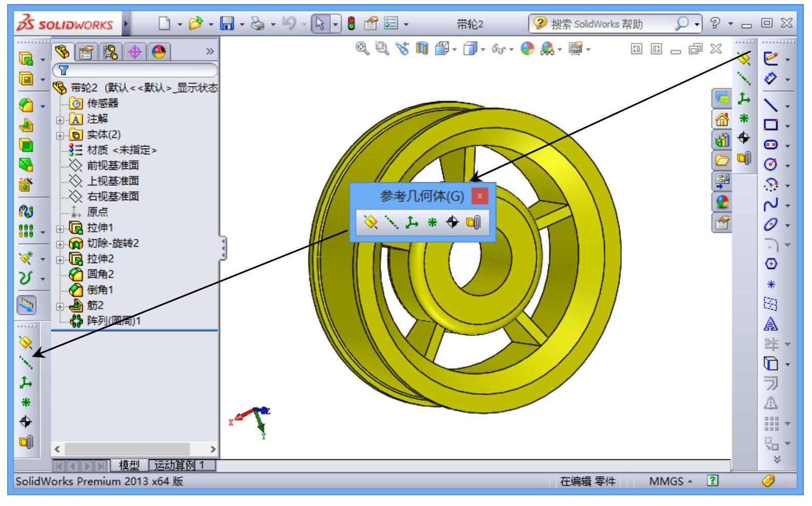
Task: Switch to the 运动算例 1 tab
Action: tap(182, 465)
